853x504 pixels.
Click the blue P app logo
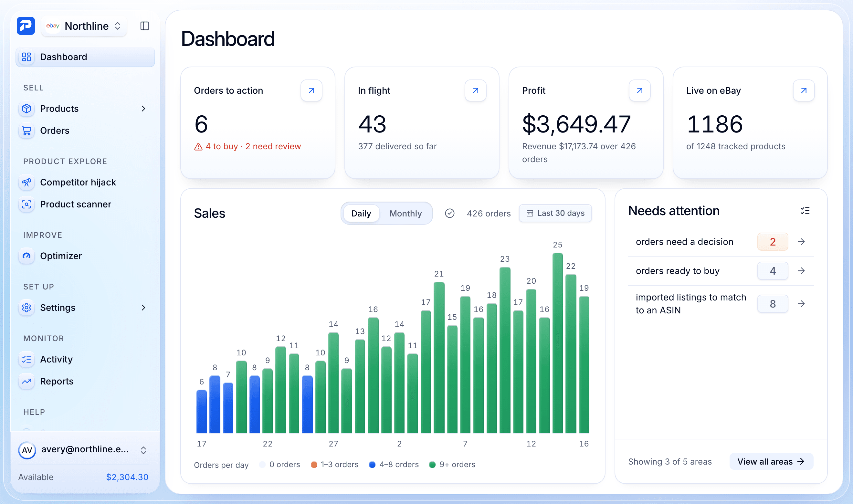(x=26, y=26)
